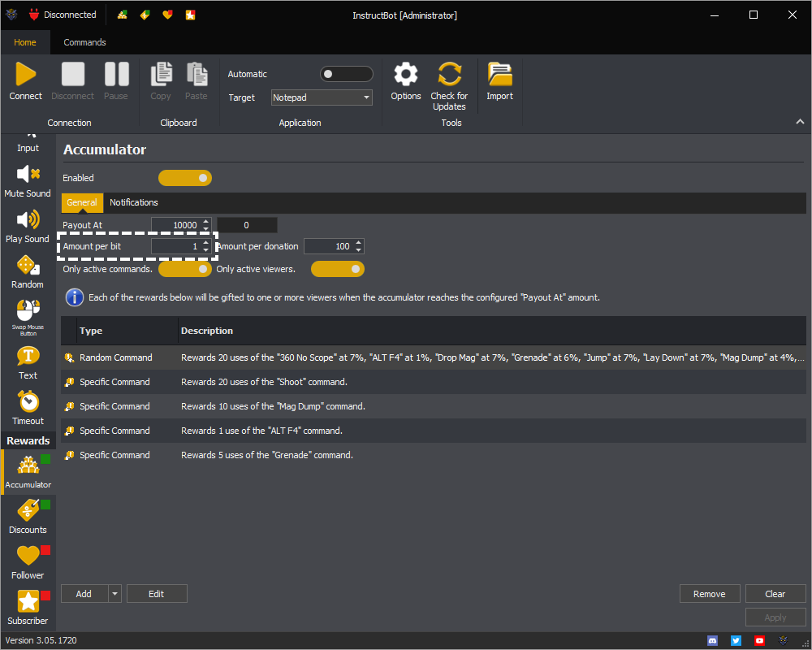Image resolution: width=812 pixels, height=650 pixels.
Task: Increase Payout At value
Action: click(x=206, y=221)
